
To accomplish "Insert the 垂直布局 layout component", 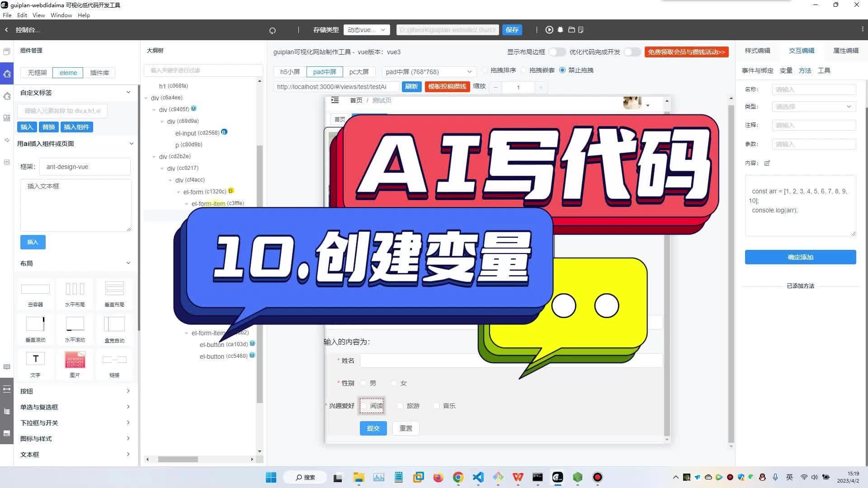I will point(114,294).
